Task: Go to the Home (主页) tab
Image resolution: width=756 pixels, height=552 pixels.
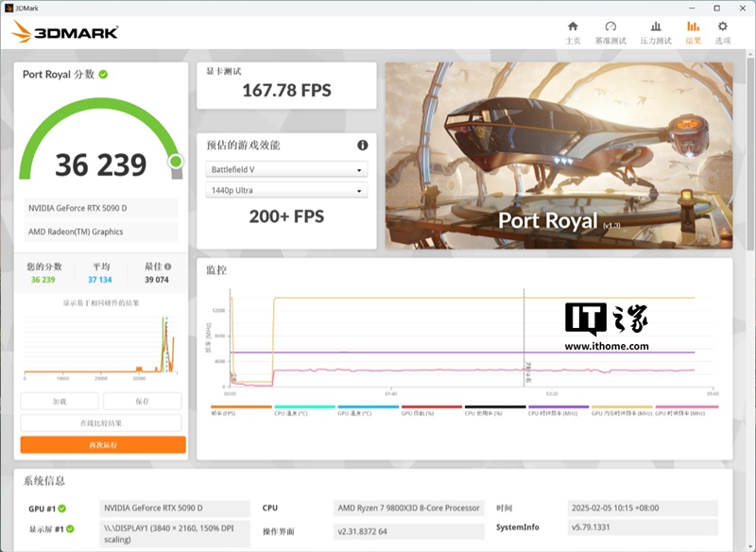Action: pyautogui.click(x=572, y=32)
